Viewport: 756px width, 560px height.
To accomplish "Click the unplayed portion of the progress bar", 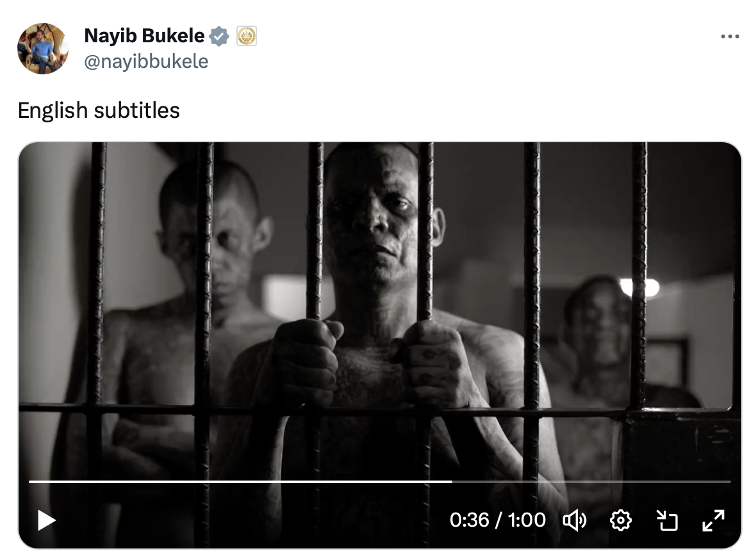I will coord(591,481).
